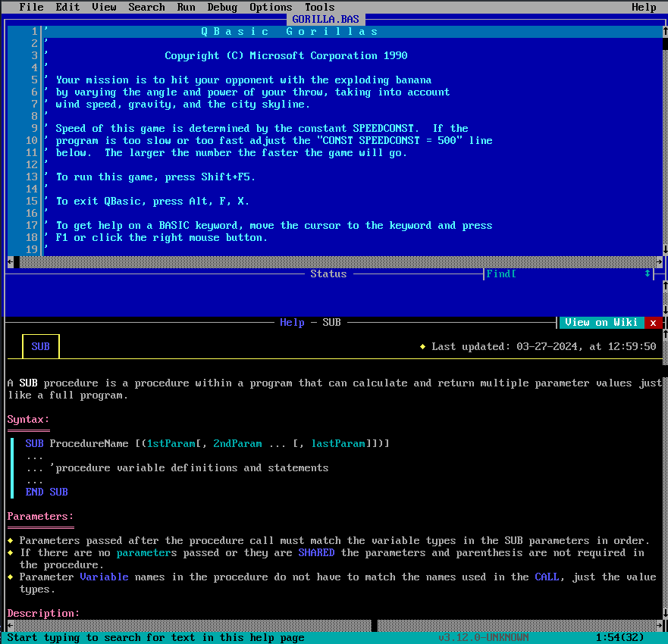Open the Search menu

(146, 7)
